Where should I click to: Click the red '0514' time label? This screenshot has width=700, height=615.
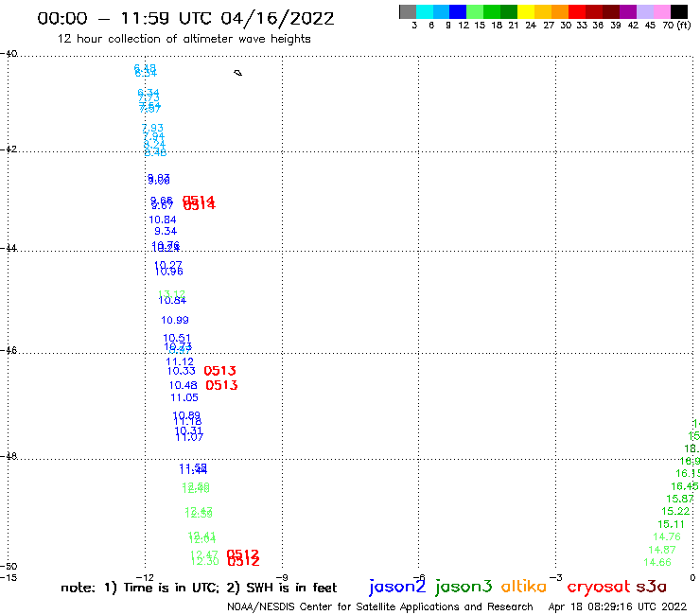199,202
